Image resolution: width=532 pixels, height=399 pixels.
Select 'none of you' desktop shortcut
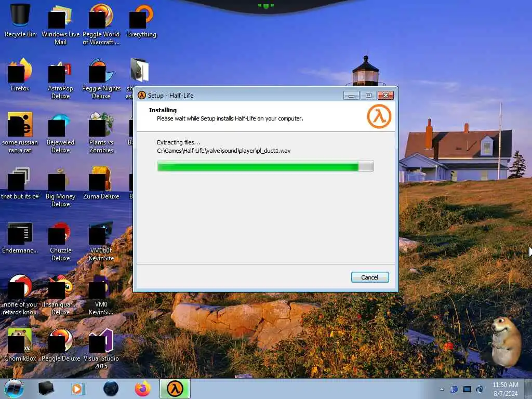[x=20, y=295]
